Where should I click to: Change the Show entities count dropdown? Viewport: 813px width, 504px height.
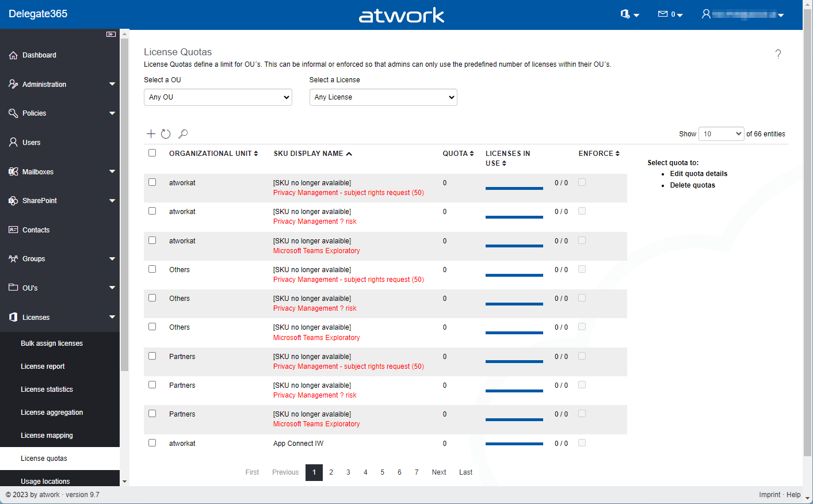pos(721,134)
